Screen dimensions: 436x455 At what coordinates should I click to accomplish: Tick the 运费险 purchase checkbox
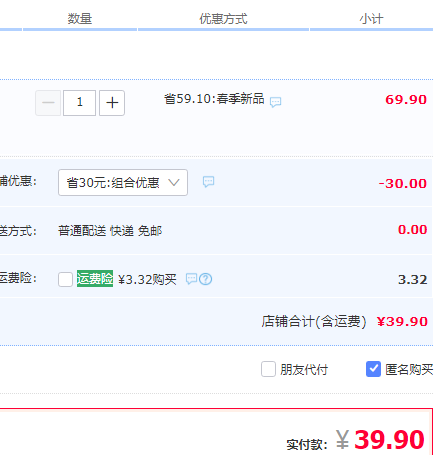tap(65, 279)
